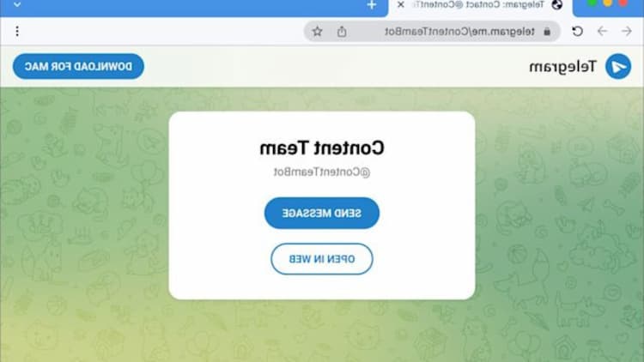Open the Chrome three-dot menu
The width and height of the screenshot is (644, 362).
coord(17,31)
